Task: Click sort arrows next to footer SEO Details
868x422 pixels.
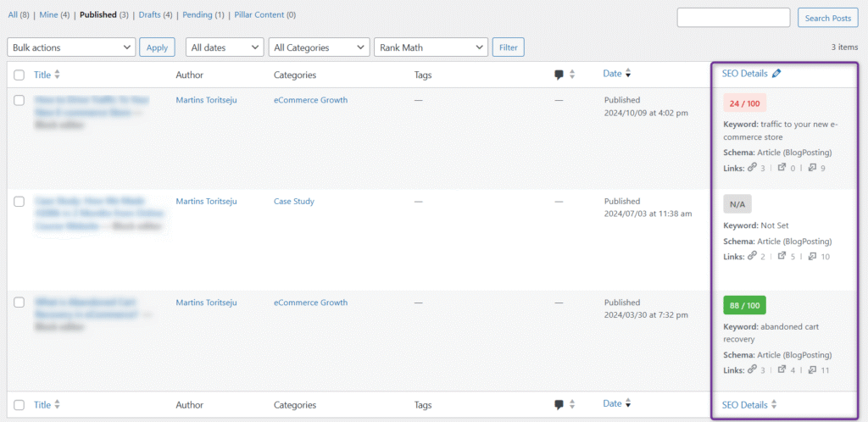Action: click(x=774, y=405)
